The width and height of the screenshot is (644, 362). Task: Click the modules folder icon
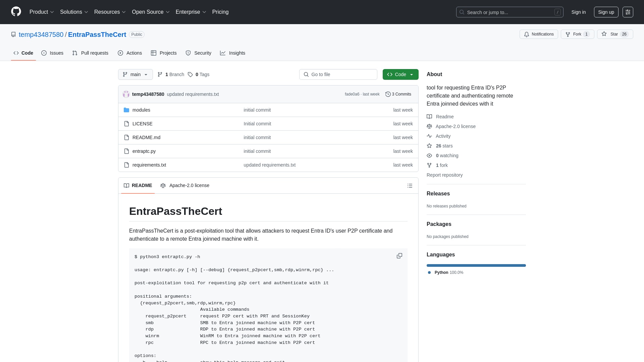click(126, 110)
